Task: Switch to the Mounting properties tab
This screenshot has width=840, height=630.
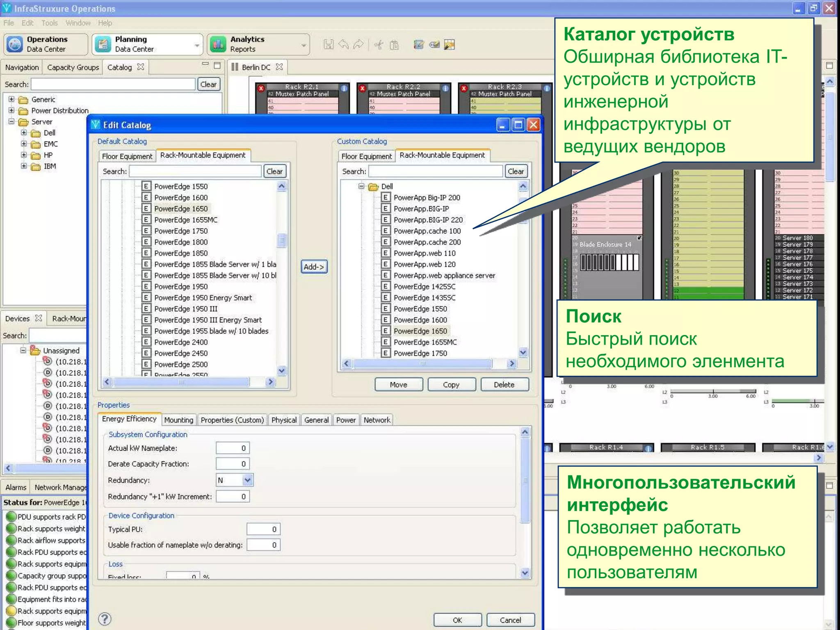Action: (x=178, y=420)
